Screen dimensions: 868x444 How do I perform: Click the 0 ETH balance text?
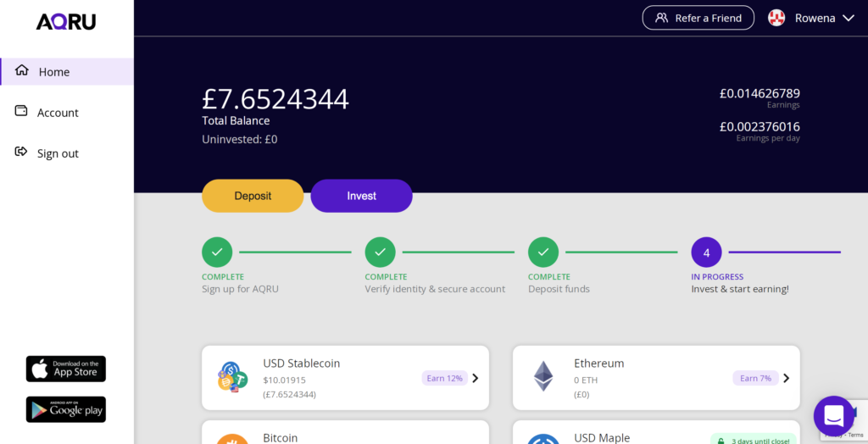pyautogui.click(x=586, y=380)
